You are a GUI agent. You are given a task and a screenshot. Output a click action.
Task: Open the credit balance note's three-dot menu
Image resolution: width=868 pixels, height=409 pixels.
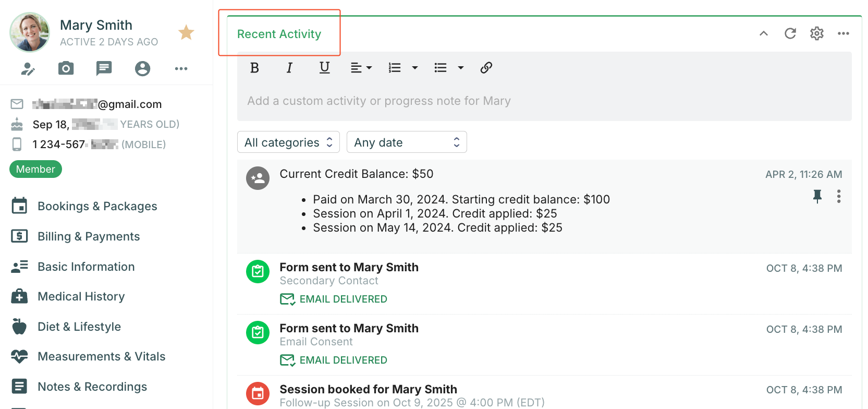pyautogui.click(x=838, y=196)
